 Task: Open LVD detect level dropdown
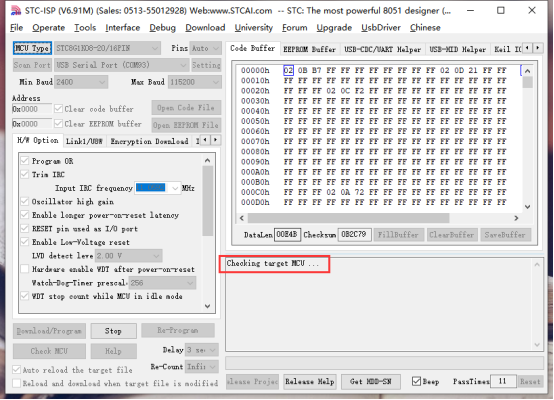(129, 256)
